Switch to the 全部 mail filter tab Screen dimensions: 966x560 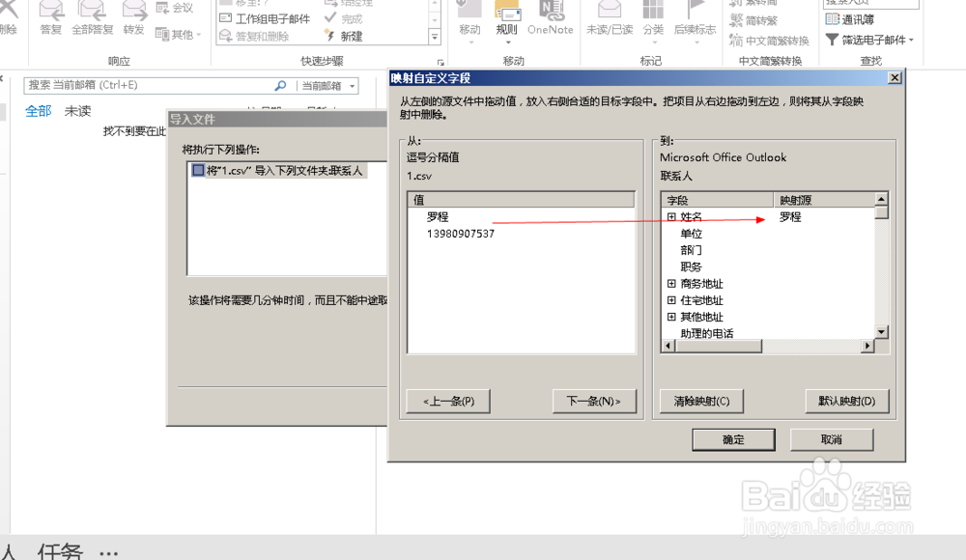pos(38,111)
